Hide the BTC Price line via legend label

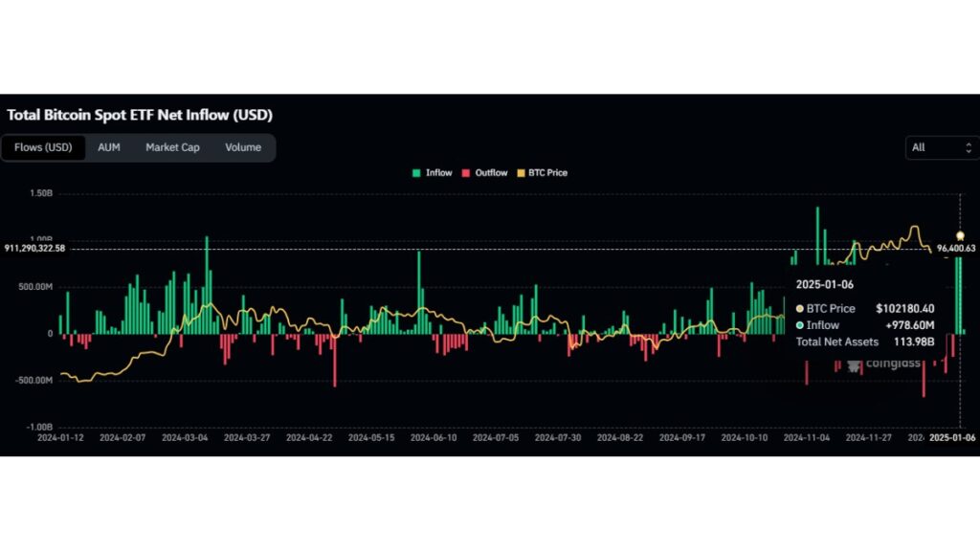click(547, 173)
